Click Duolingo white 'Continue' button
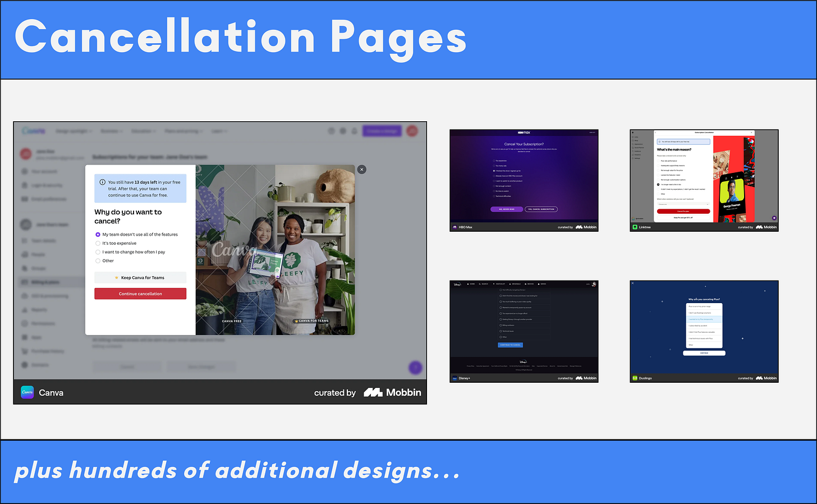817x504 pixels. click(704, 353)
